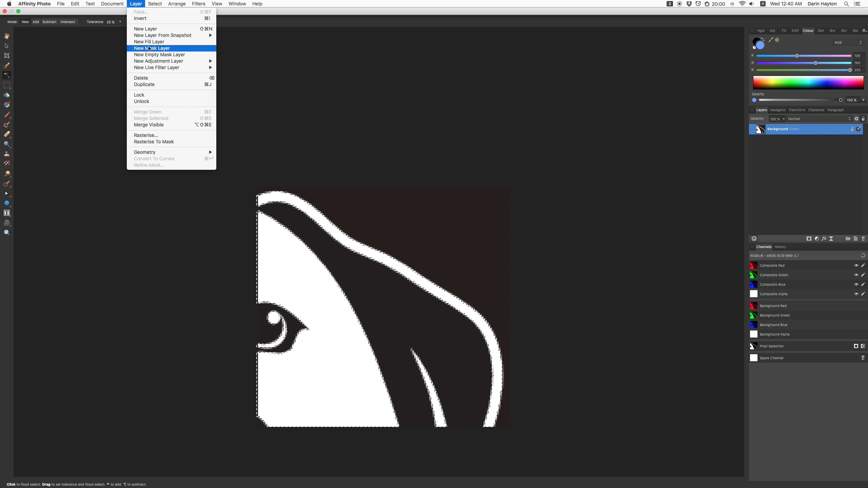Select the Flood Fill tool
The image size is (868, 488).
coord(7,95)
